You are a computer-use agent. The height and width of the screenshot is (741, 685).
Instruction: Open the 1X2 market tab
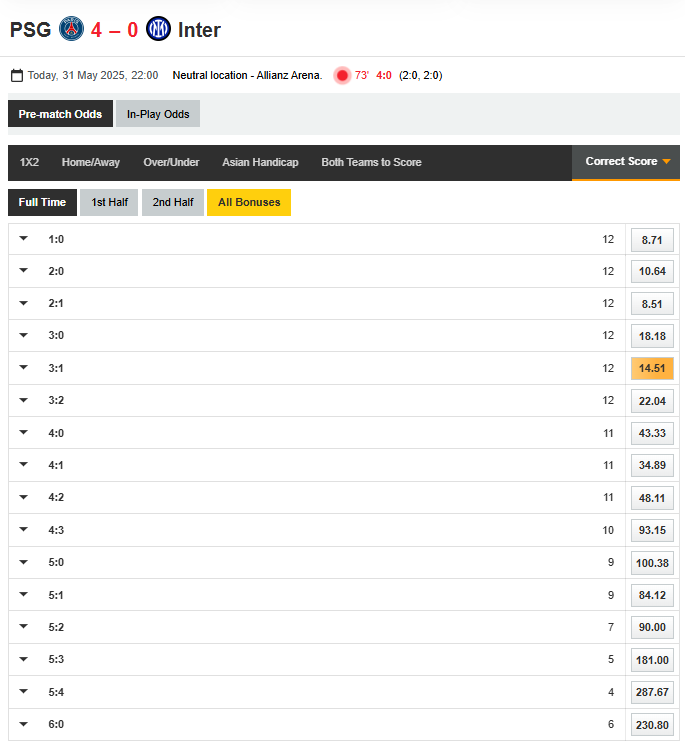(30, 162)
